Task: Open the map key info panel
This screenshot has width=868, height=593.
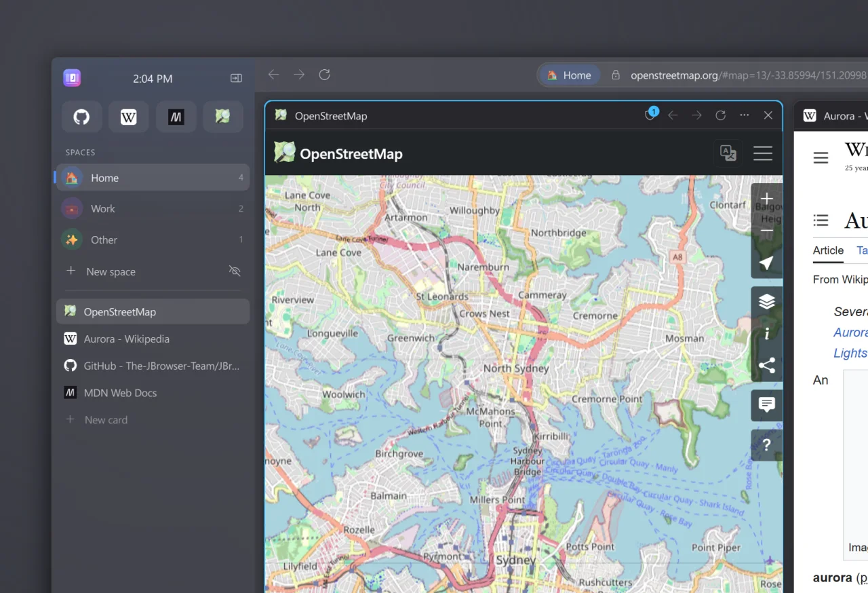Action: [x=767, y=334]
